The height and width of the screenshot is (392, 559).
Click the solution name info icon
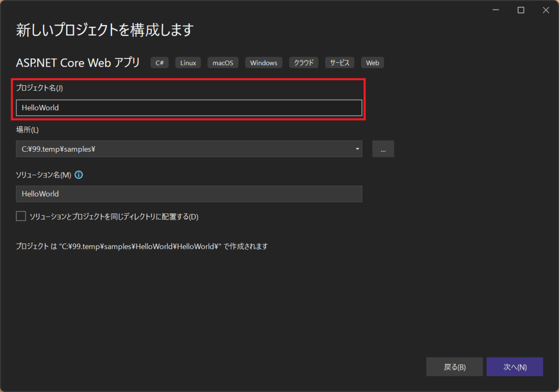coord(79,175)
